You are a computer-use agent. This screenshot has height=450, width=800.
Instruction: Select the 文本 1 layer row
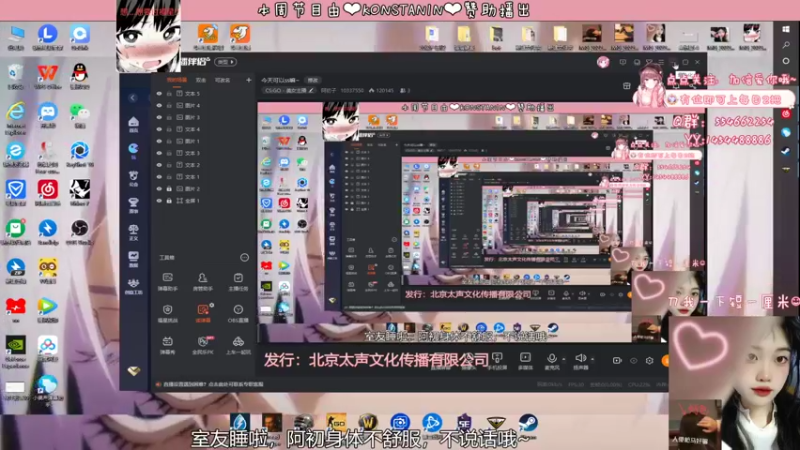click(203, 177)
